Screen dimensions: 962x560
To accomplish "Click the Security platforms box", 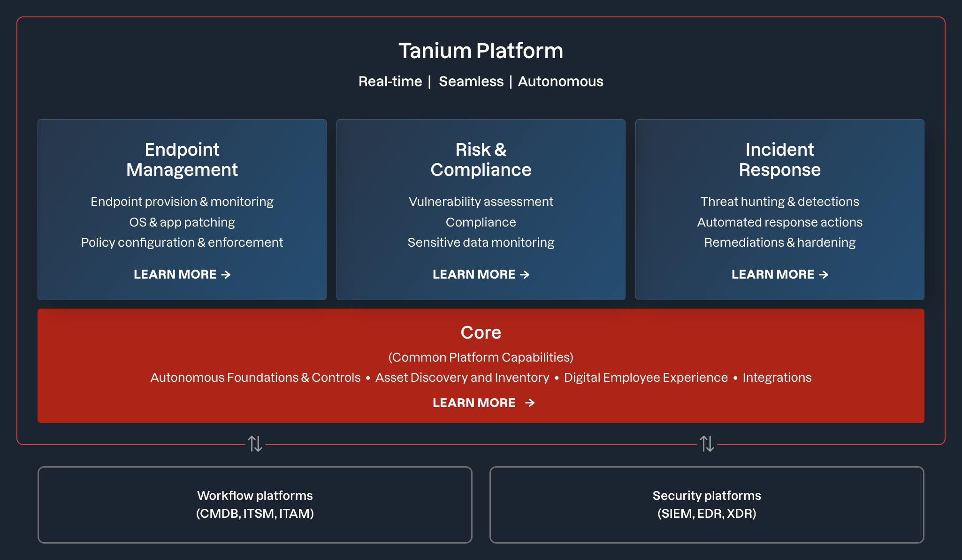I will [707, 505].
